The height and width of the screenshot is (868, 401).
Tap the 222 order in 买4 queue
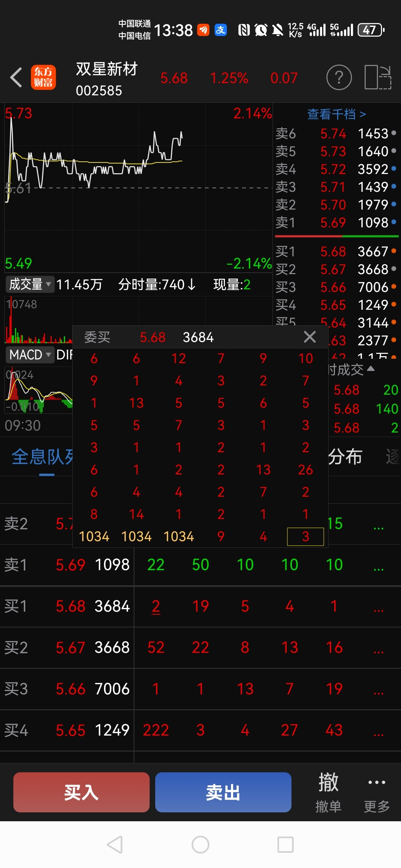[156, 730]
